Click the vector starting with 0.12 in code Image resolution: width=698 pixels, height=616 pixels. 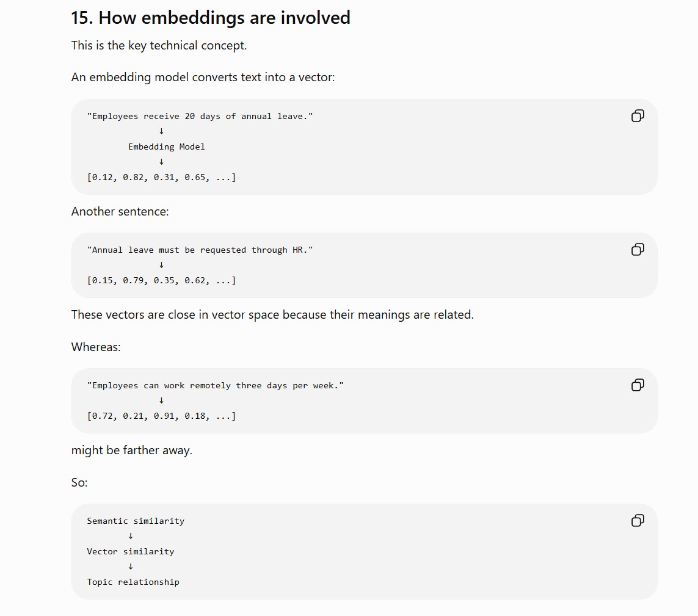tap(162, 177)
